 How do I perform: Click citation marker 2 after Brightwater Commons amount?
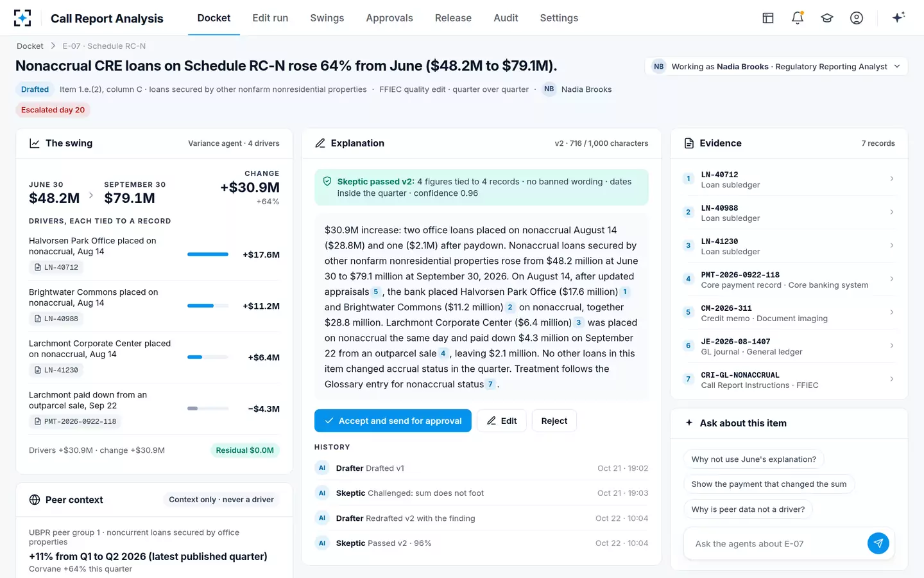click(x=510, y=307)
